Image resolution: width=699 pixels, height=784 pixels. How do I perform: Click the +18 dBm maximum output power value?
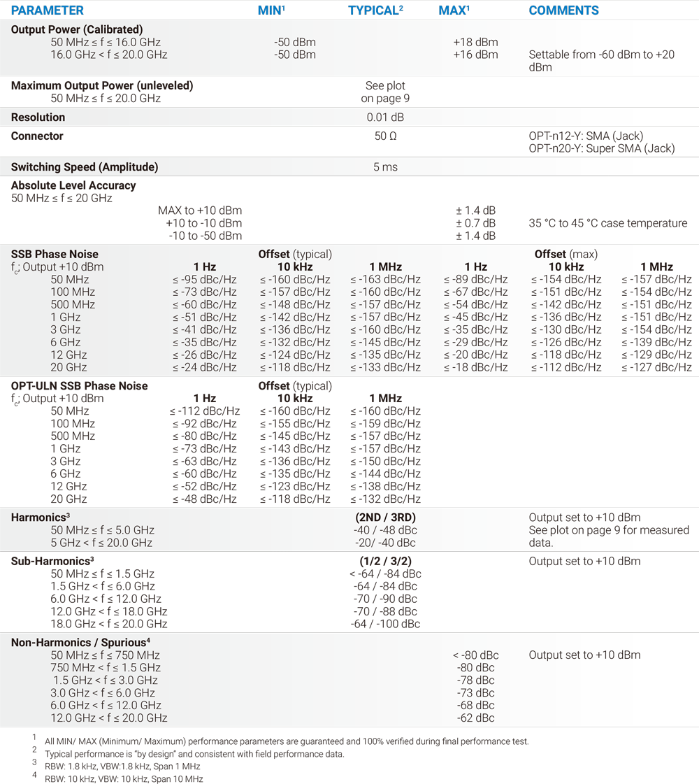(x=475, y=42)
